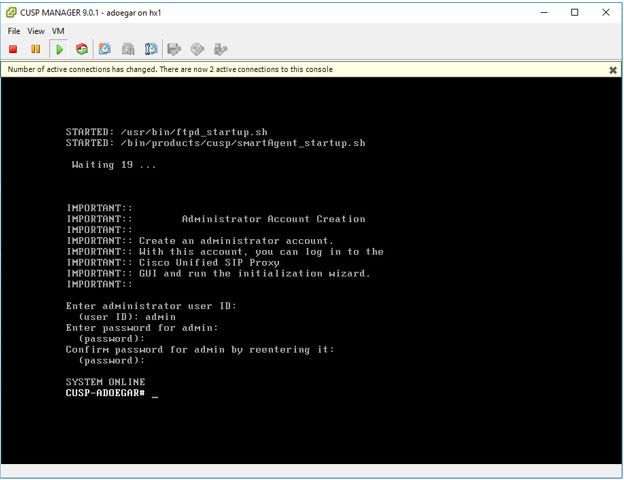Click the green Power On play icon
This screenshot has height=480, width=624.
(x=59, y=49)
